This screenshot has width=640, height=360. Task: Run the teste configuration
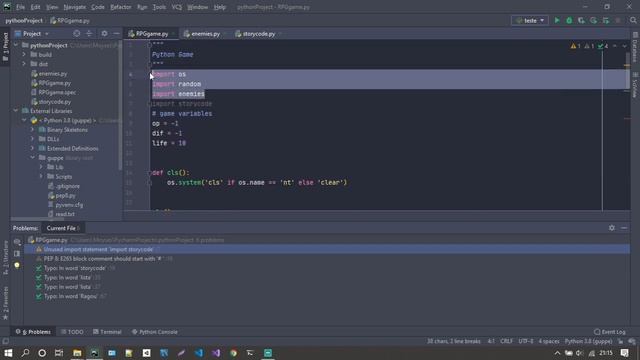click(x=557, y=20)
